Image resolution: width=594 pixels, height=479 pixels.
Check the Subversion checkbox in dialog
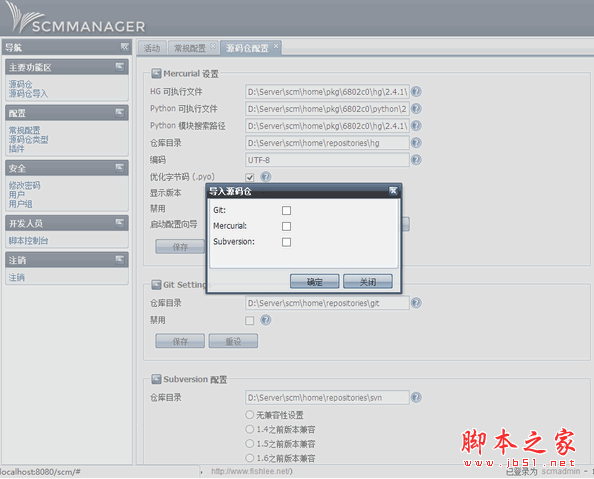[x=286, y=242]
